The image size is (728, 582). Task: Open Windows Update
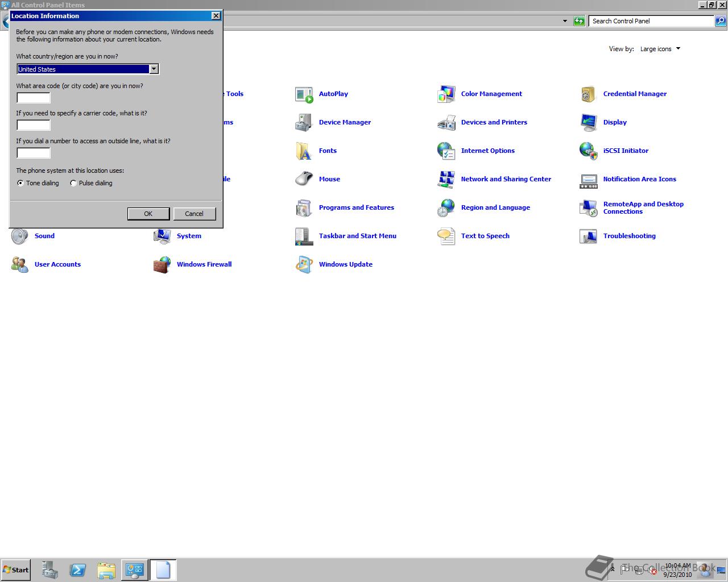point(333,264)
